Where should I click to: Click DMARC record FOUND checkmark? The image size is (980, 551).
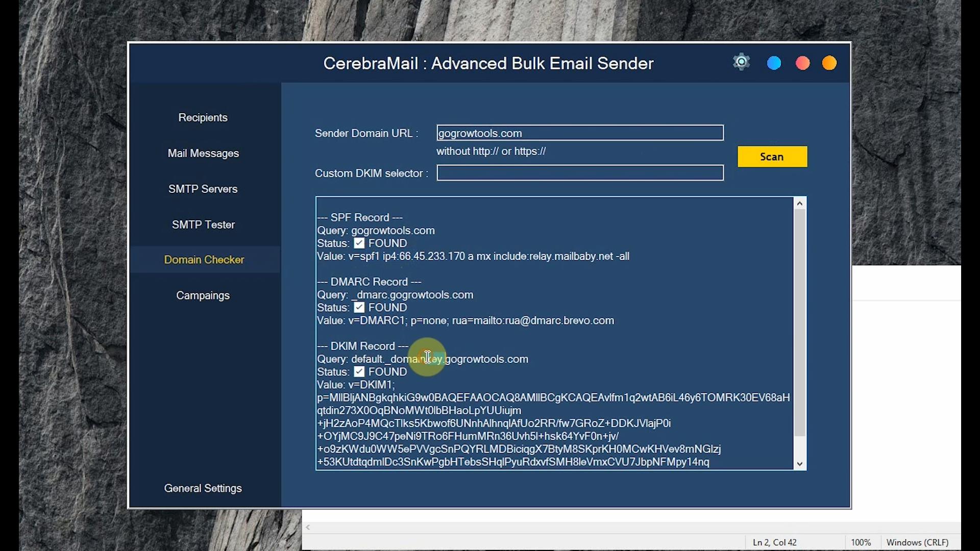click(x=359, y=308)
